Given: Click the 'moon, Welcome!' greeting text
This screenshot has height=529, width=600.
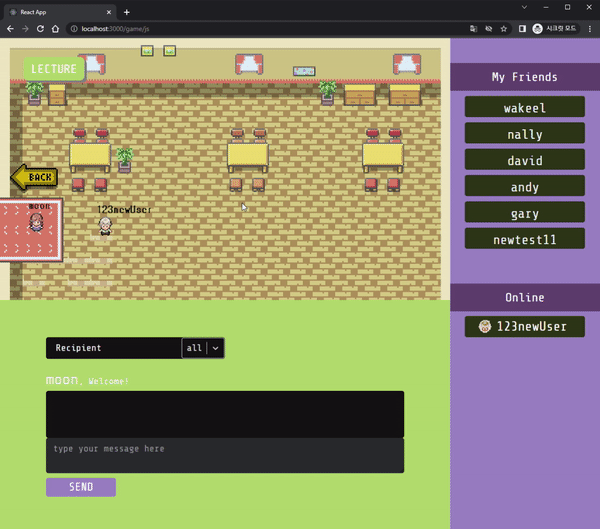Looking at the screenshot, I should 87,380.
